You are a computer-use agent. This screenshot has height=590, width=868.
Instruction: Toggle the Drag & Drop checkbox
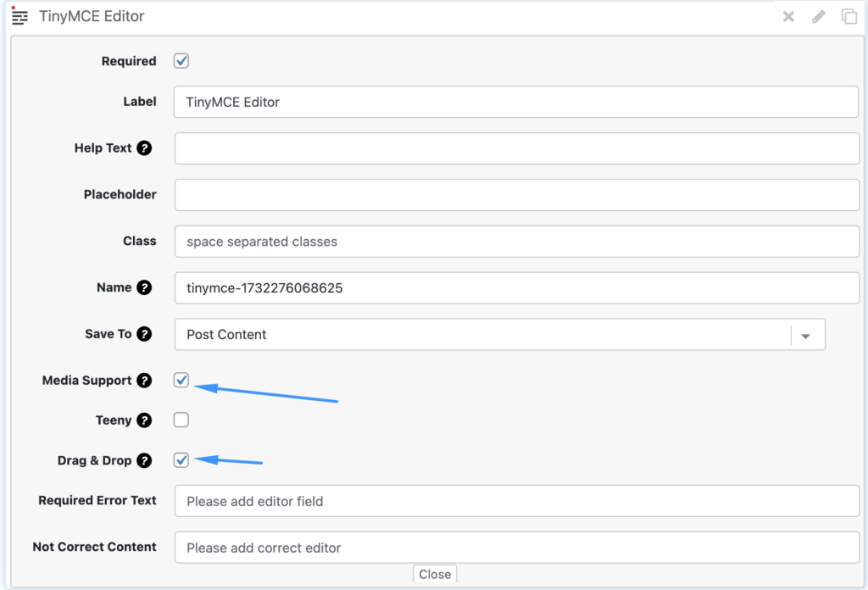coord(181,460)
